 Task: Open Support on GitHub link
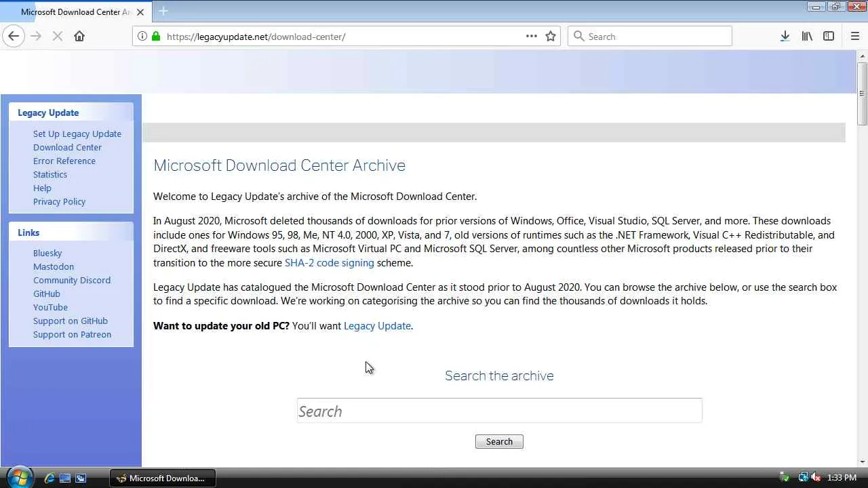(x=71, y=321)
